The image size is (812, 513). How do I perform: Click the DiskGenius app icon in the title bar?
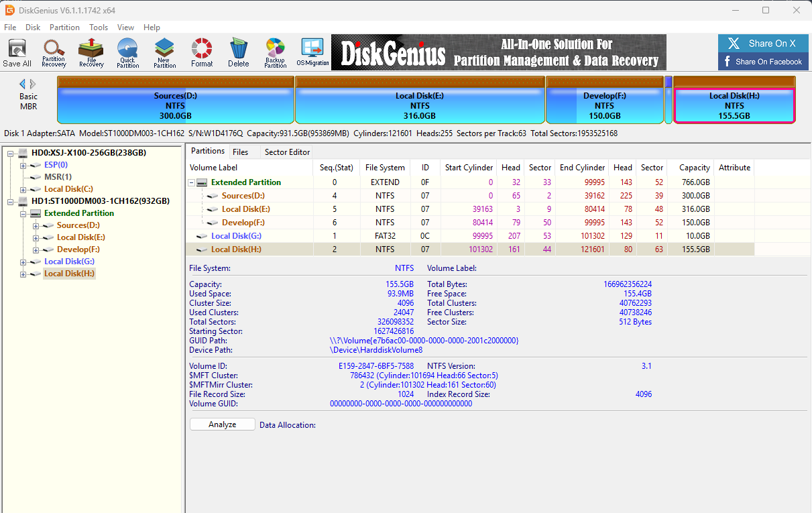[x=10, y=10]
